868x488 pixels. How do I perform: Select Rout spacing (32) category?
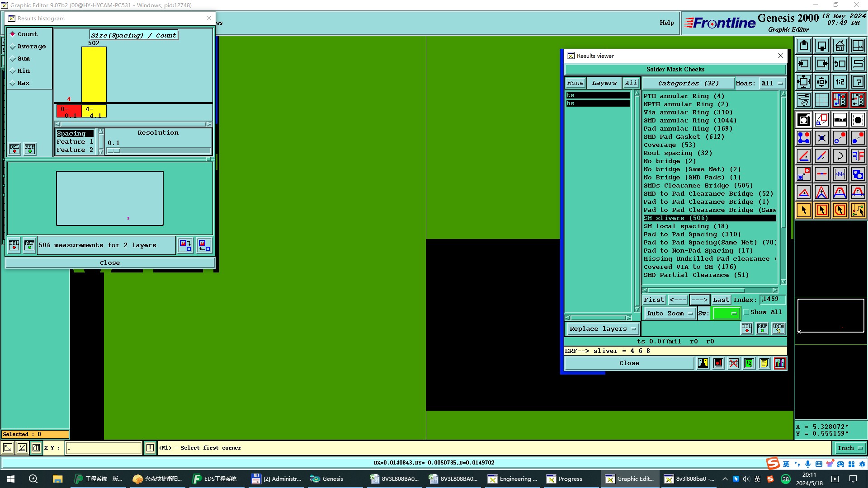[678, 153]
